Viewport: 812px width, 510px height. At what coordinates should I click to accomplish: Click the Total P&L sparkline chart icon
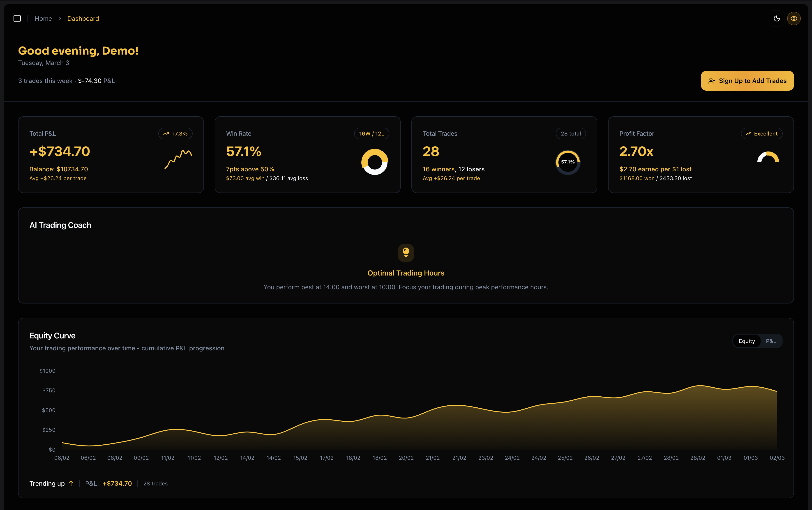pos(178,159)
